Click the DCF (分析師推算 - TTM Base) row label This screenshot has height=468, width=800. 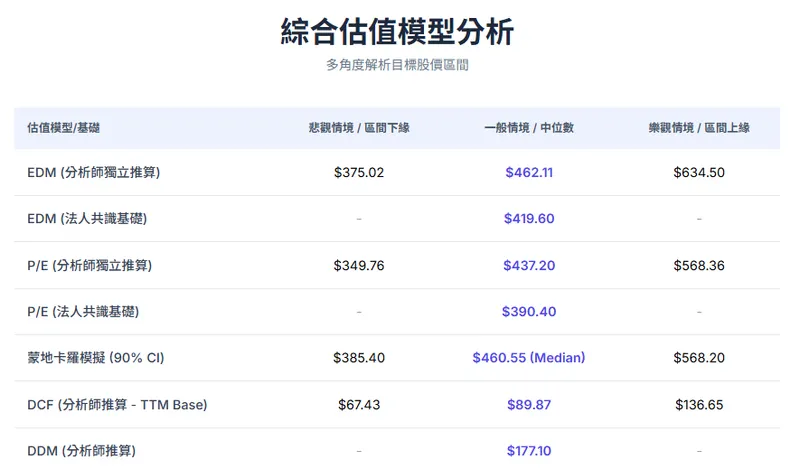[x=117, y=404]
